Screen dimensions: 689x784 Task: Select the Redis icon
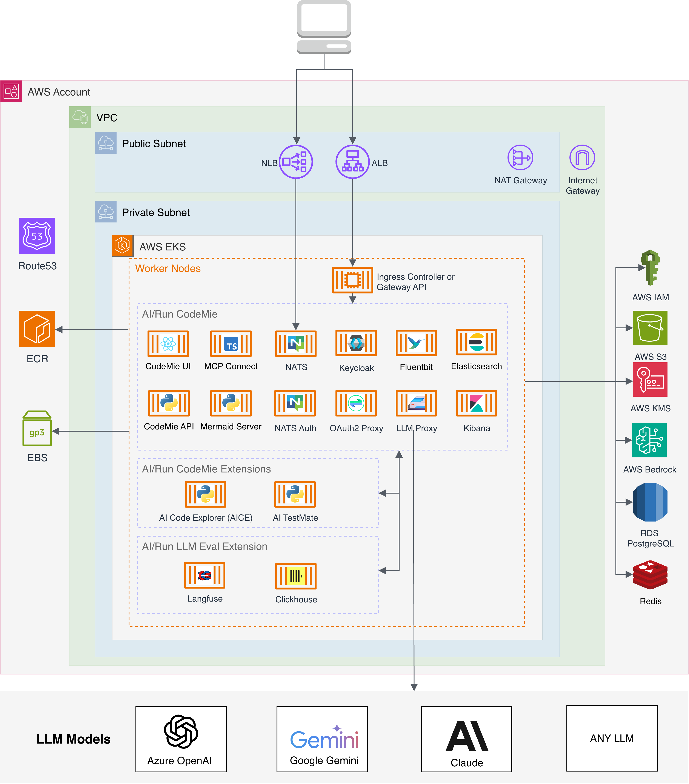[650, 575]
